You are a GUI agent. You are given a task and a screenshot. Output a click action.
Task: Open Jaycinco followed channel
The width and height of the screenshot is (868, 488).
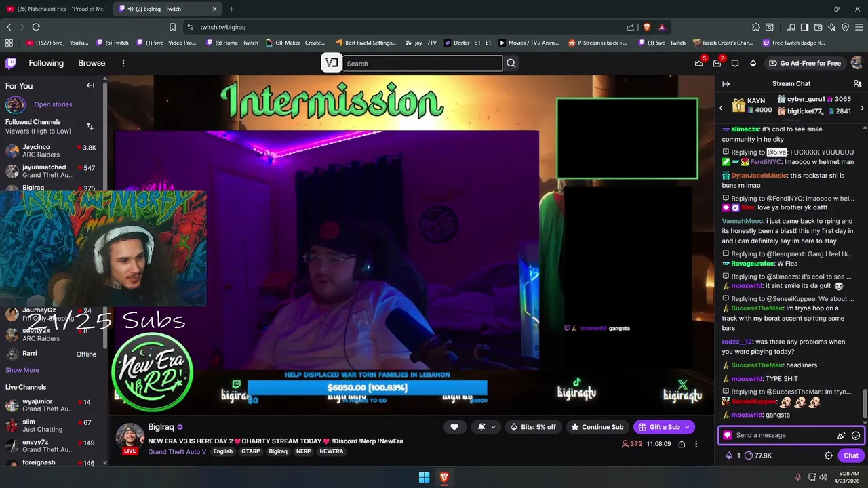[52, 150]
